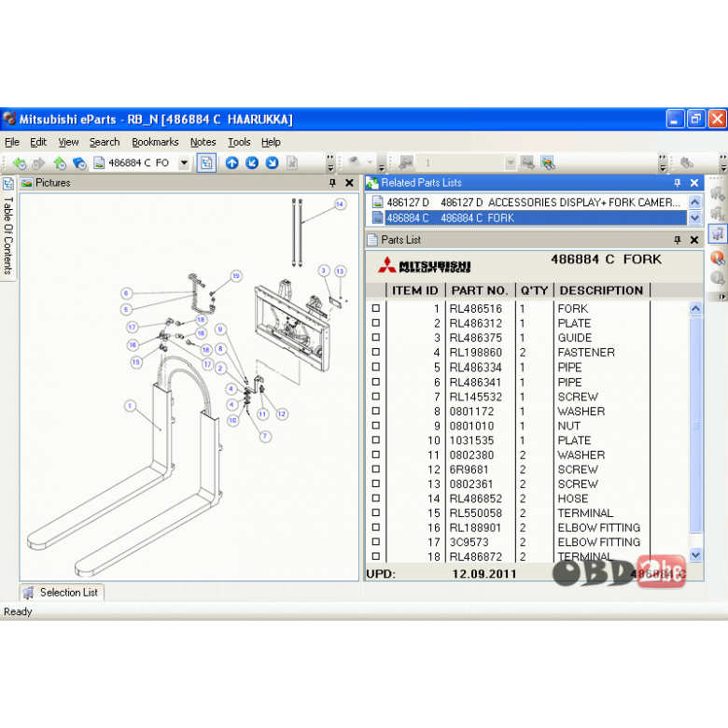
Task: Click the orange globe search icon on right sidebar
Action: click(718, 258)
